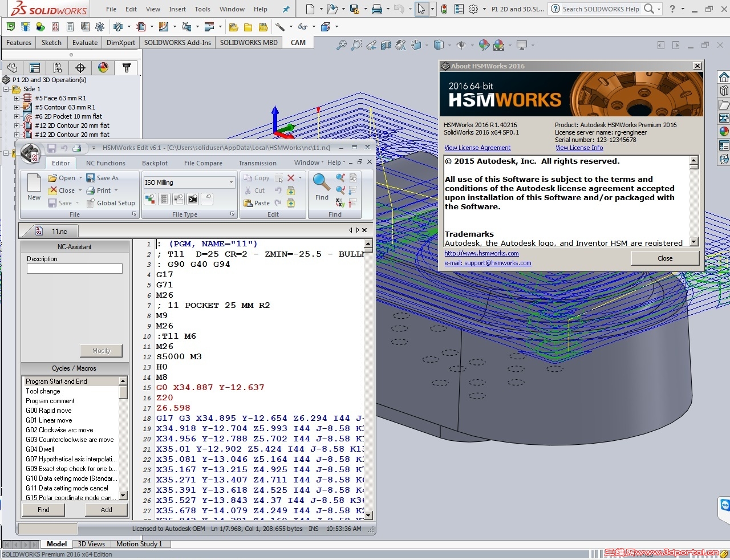The height and width of the screenshot is (560, 730).
Task: Open the Tools menu in SOLIDWORKS
Action: (x=202, y=9)
